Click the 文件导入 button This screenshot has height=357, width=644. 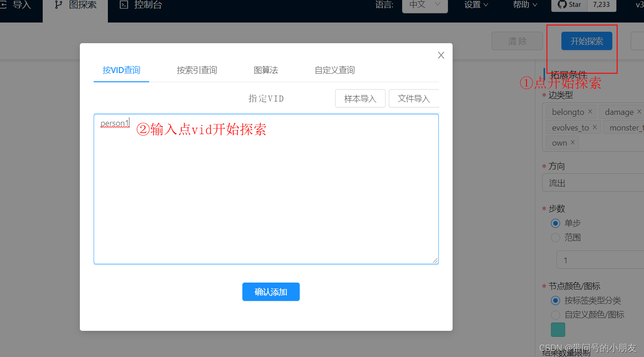tap(414, 98)
